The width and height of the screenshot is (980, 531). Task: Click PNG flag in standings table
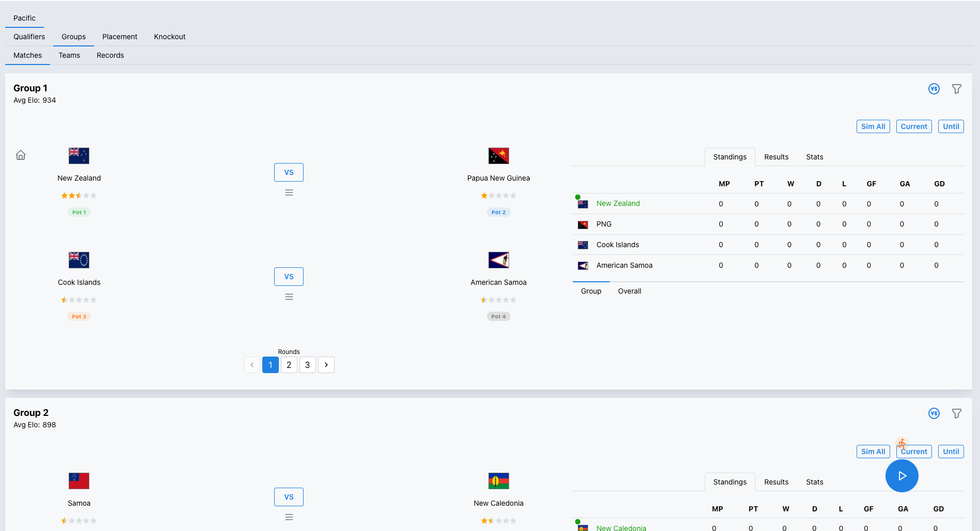pyautogui.click(x=583, y=224)
